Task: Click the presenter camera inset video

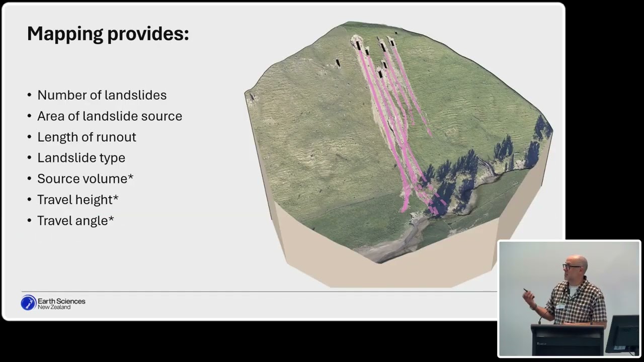Action: [569, 299]
